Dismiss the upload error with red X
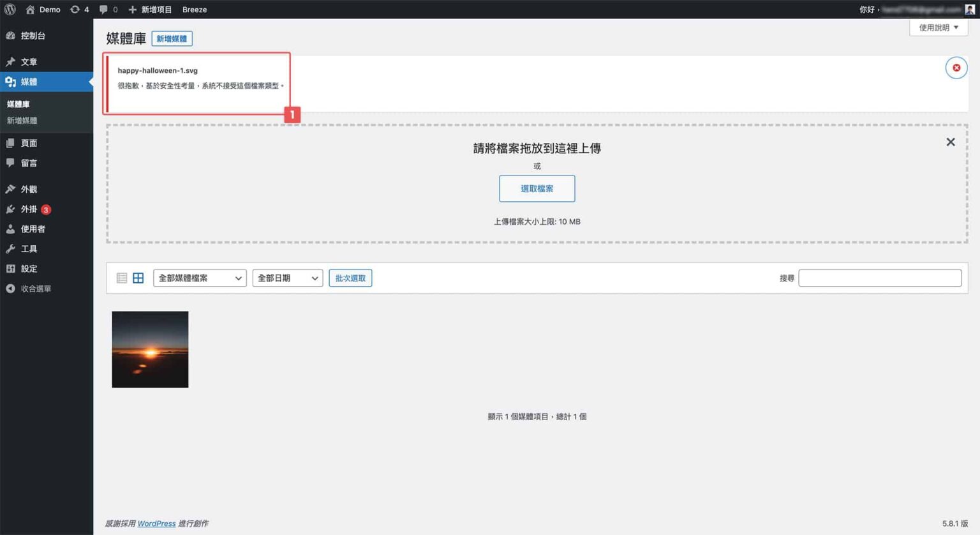 pyautogui.click(x=956, y=68)
